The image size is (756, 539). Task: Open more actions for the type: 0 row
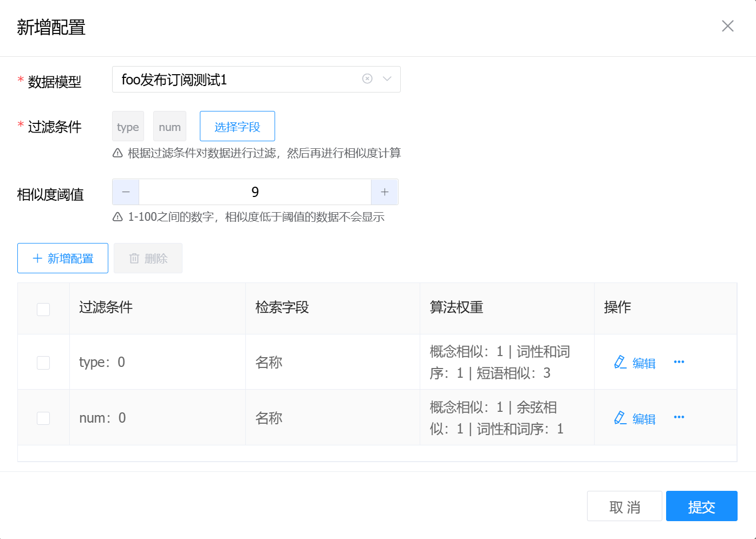pos(679,362)
